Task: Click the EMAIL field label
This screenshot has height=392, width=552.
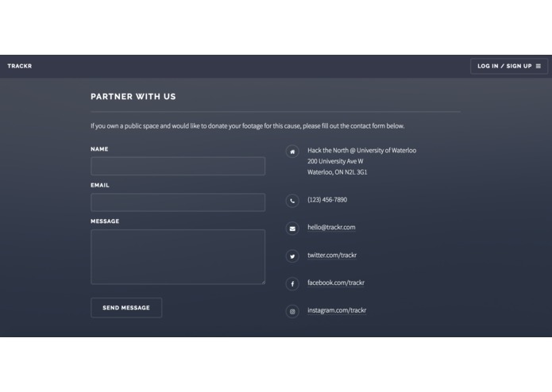Action: [100, 185]
